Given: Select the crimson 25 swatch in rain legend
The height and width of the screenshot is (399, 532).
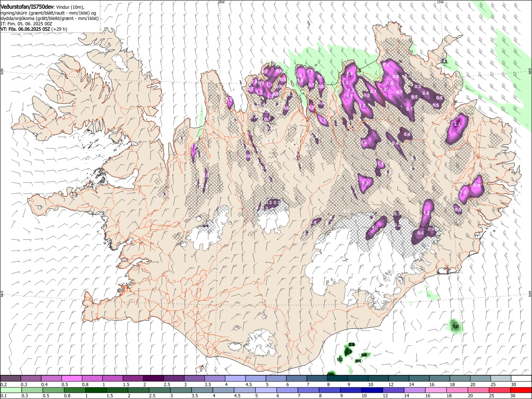Looking at the screenshot, I should [500, 390].
